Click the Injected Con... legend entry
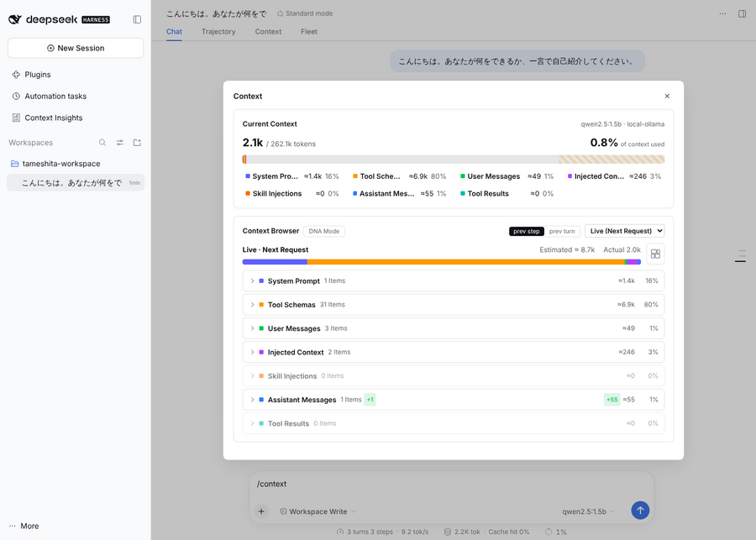756x540 pixels. 614,176
